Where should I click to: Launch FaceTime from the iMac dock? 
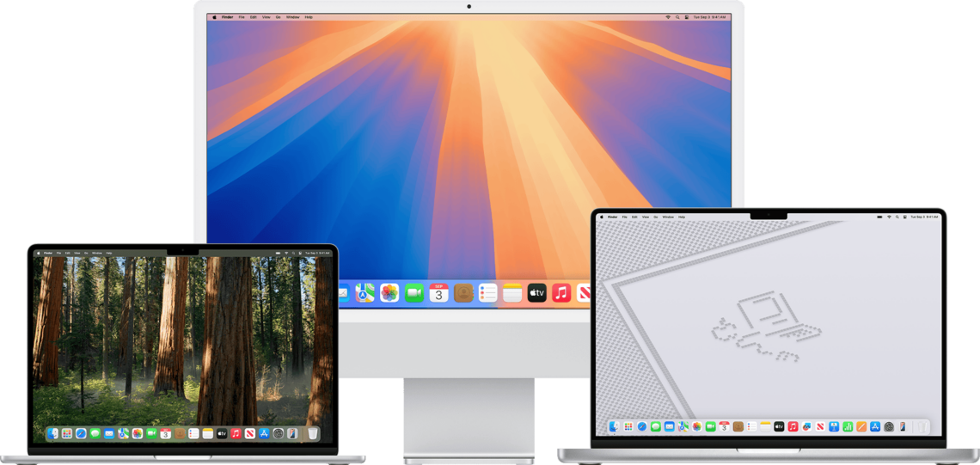[414, 293]
